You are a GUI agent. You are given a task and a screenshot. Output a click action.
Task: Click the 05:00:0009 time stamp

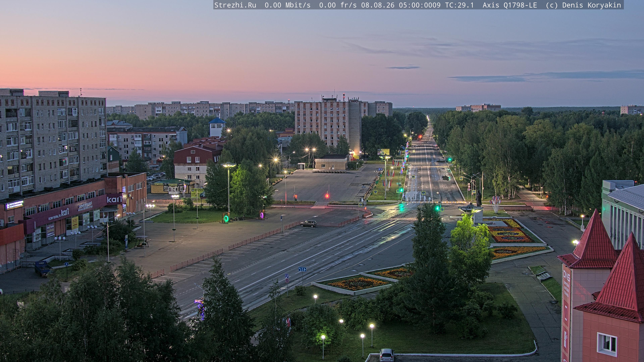pyautogui.click(x=420, y=5)
